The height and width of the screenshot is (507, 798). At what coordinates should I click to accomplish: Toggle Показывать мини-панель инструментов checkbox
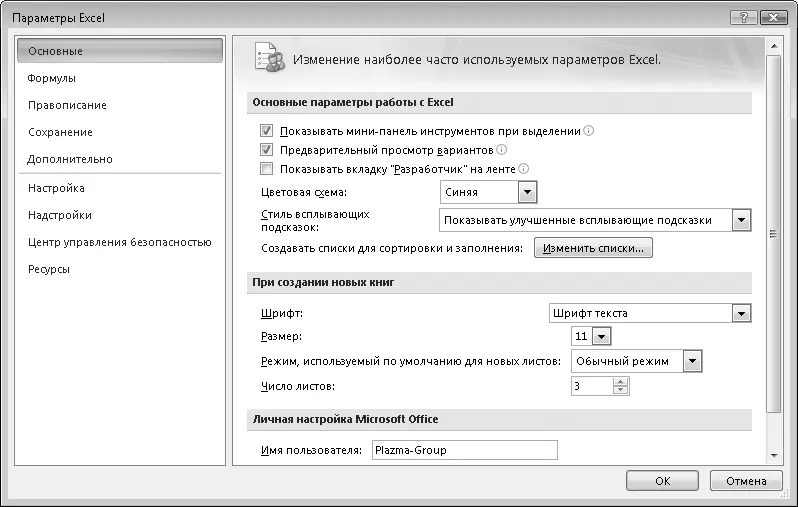pos(266,131)
